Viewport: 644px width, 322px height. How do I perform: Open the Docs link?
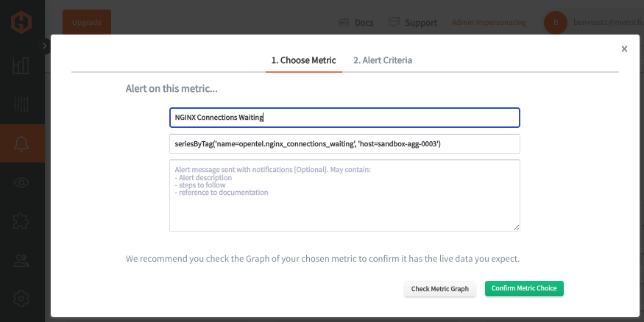(356, 23)
